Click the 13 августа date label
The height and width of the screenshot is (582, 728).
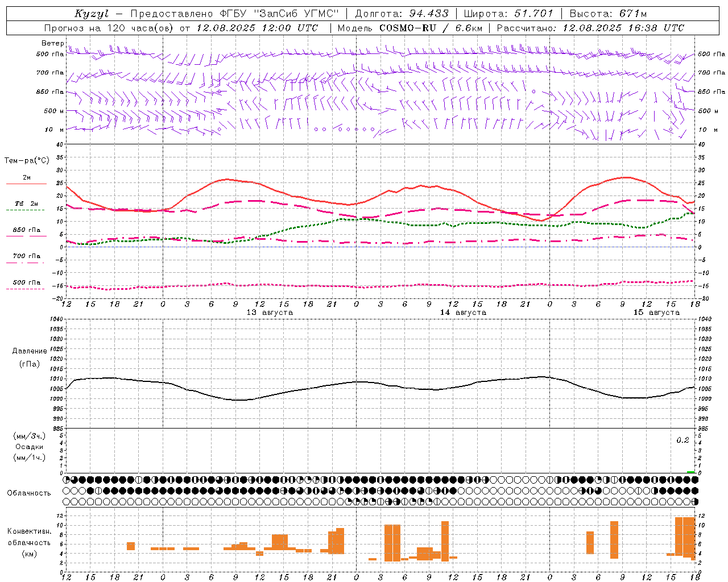click(x=270, y=313)
